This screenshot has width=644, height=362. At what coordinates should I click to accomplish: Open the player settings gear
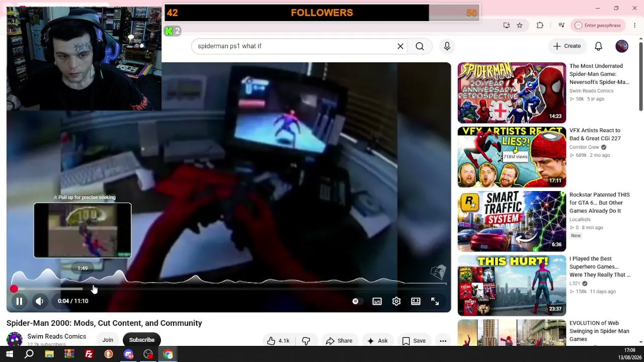(x=396, y=301)
